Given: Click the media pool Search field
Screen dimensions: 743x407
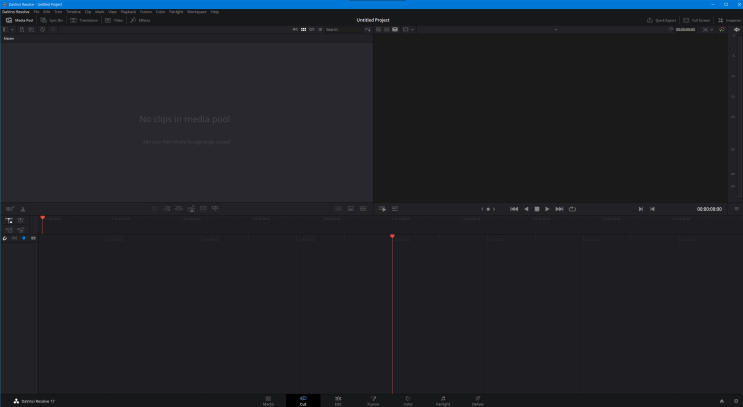Looking at the screenshot, I should [x=343, y=29].
